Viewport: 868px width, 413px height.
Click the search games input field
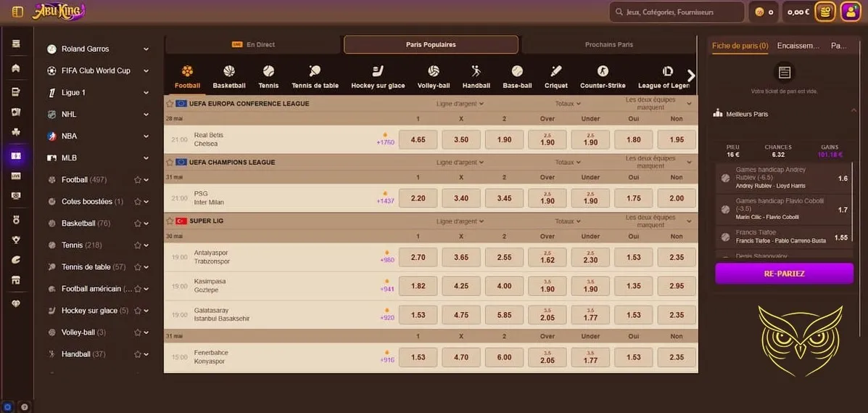tap(677, 12)
